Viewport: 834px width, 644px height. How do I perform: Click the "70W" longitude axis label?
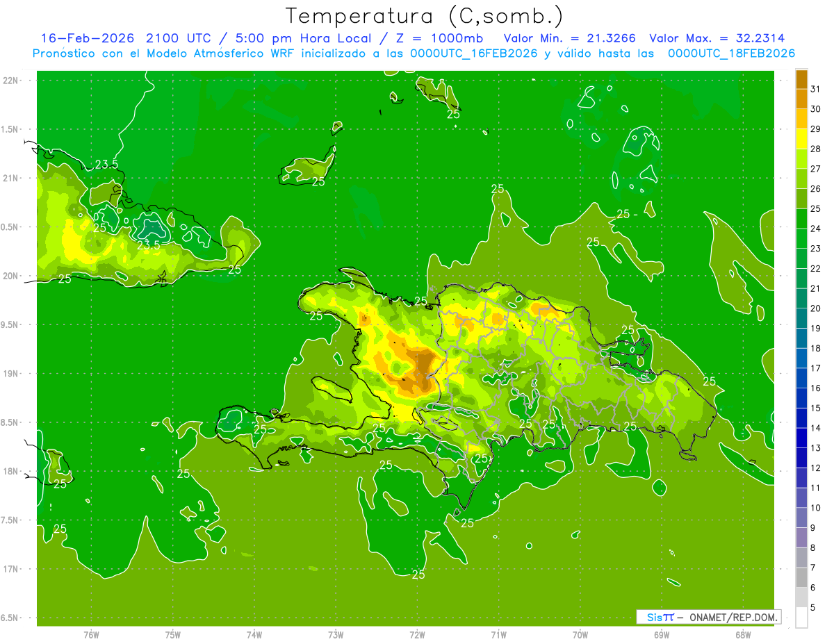point(580,635)
